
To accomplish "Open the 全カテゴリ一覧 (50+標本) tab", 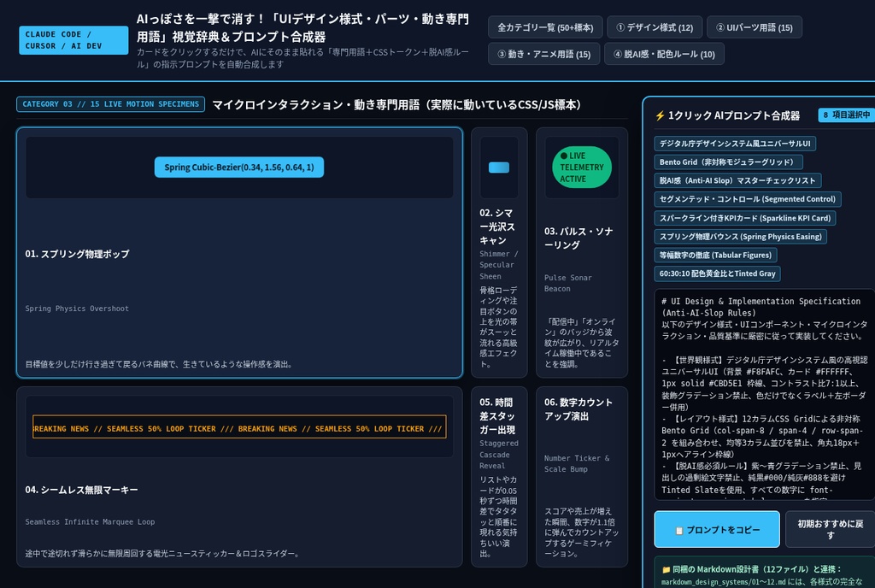I will tap(545, 27).
